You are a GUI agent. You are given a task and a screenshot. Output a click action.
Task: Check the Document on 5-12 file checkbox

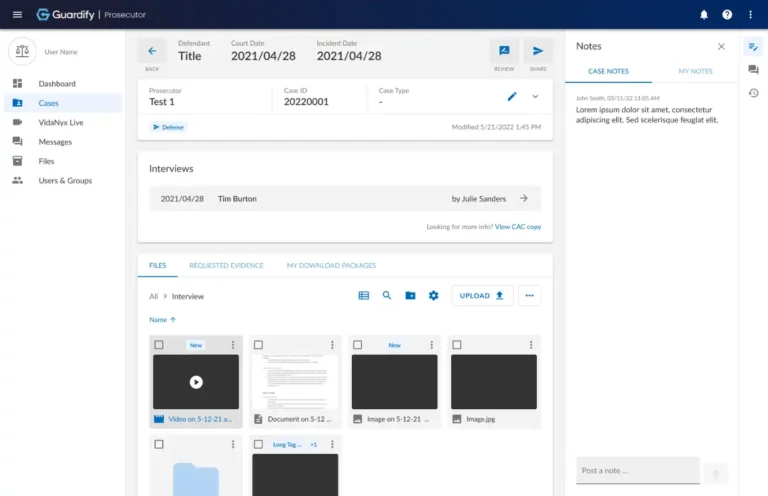(258, 345)
